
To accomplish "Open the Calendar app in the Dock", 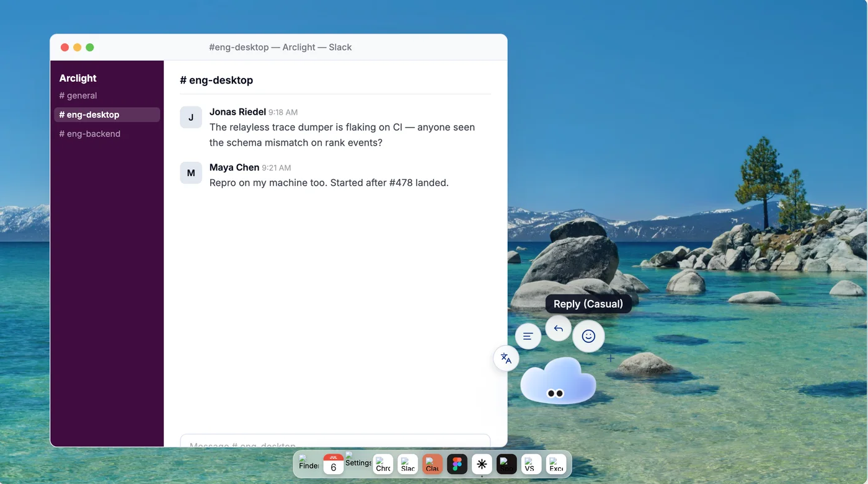I will pyautogui.click(x=334, y=464).
